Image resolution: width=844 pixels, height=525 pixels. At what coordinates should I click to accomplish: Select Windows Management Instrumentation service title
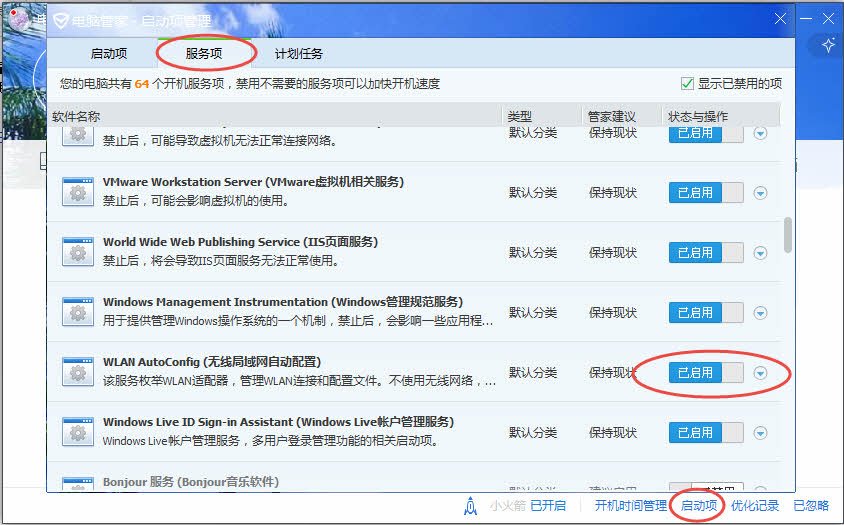pos(283,302)
